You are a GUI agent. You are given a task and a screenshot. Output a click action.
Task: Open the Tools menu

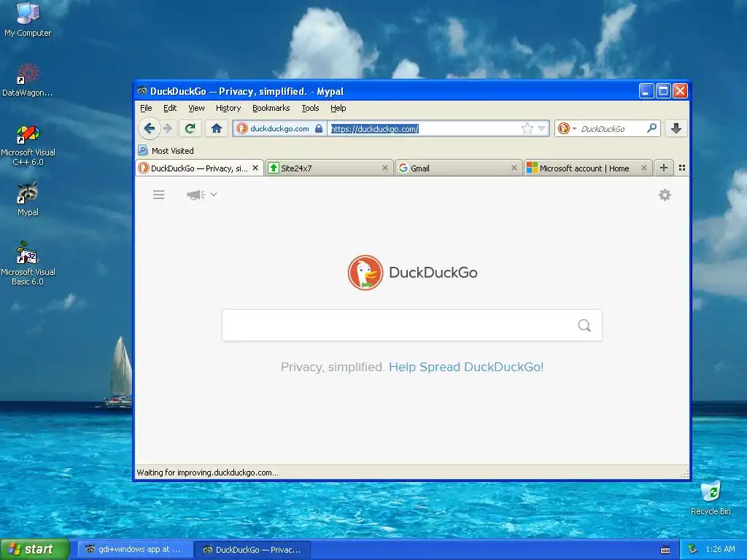pyautogui.click(x=310, y=108)
